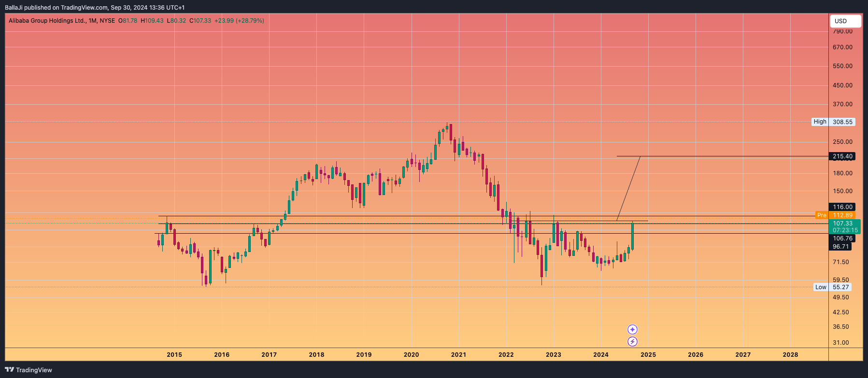This screenshot has width=868, height=378.
Task: Click the 49.50 price axis label
Action: pos(841,297)
